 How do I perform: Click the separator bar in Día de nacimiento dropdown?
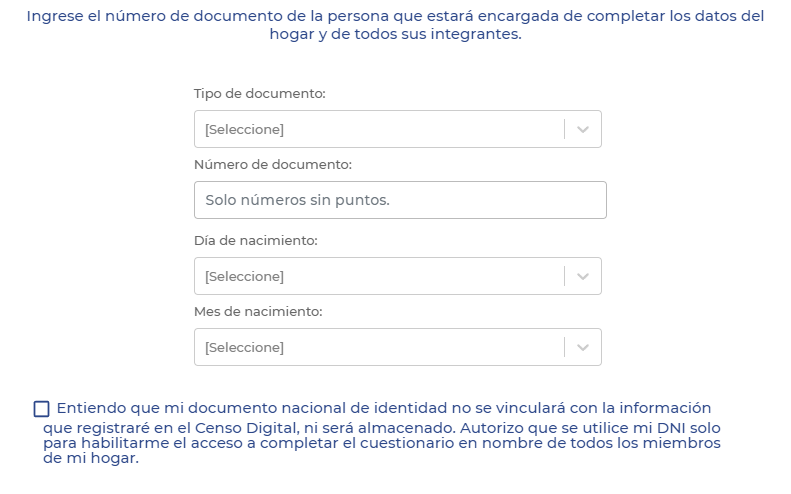point(564,276)
